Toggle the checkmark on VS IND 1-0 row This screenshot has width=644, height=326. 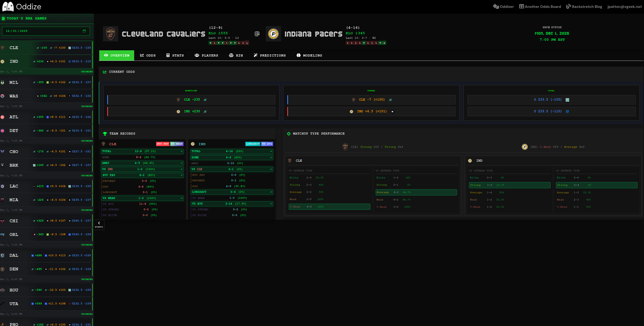(x=182, y=169)
